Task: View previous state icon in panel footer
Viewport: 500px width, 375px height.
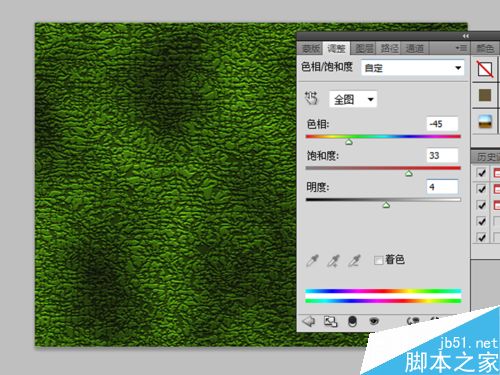Action: [413, 321]
